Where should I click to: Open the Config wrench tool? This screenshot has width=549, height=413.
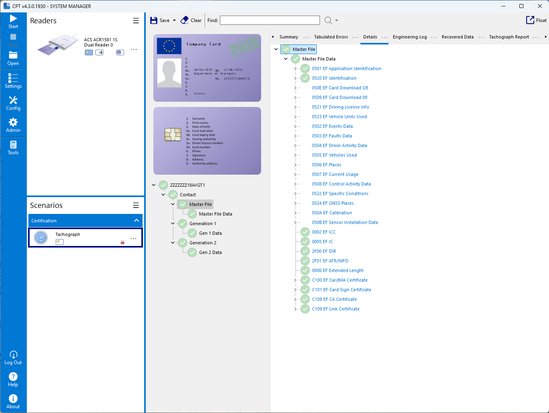[x=13, y=103]
